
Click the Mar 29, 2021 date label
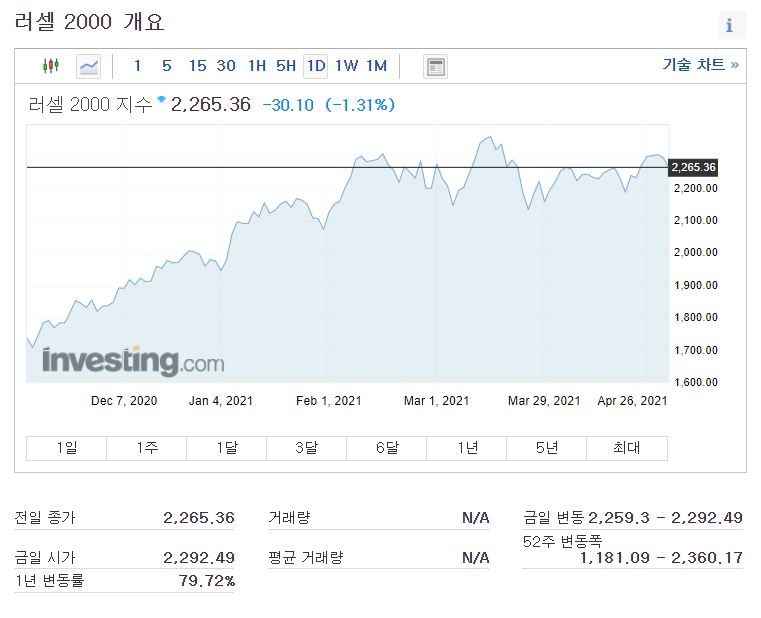(x=544, y=401)
